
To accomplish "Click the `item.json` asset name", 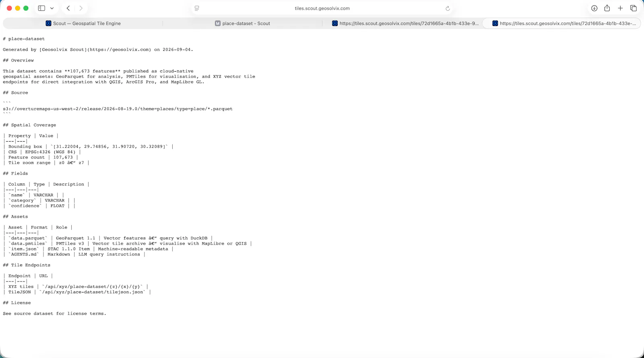I will [24, 249].
